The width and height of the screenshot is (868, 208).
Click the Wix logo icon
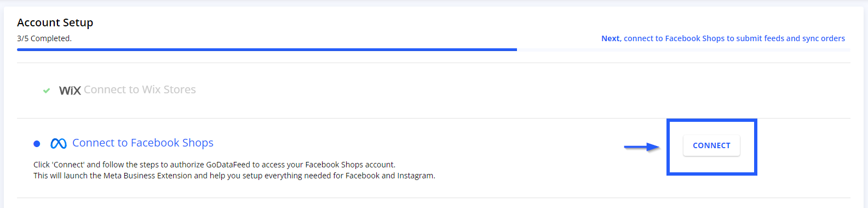click(x=70, y=91)
